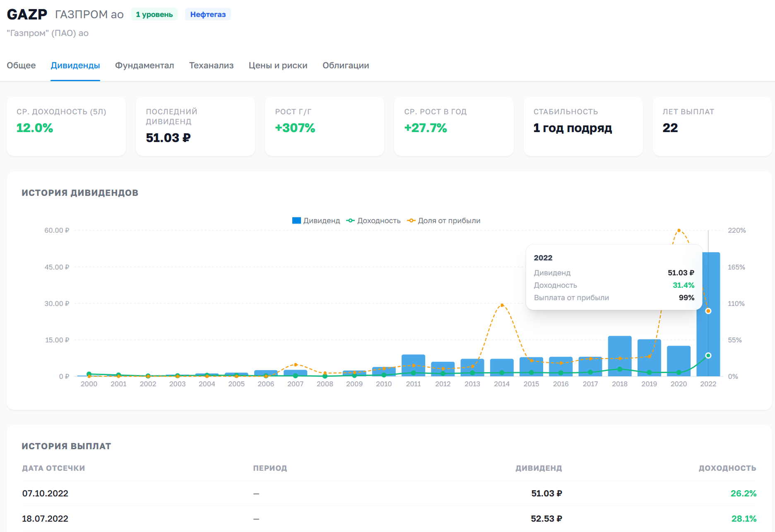This screenshot has height=532, width=775.
Task: Toggle the 'Доля от прибыли' legend series
Action: click(444, 221)
